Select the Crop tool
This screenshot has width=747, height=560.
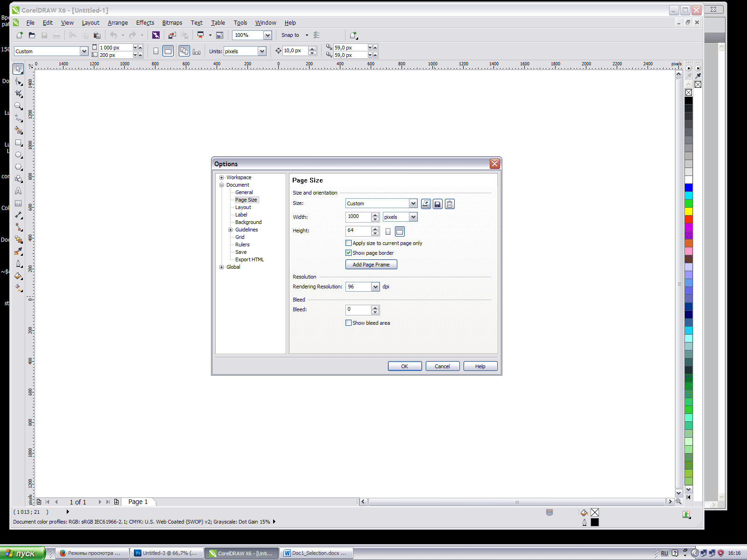pos(18,94)
